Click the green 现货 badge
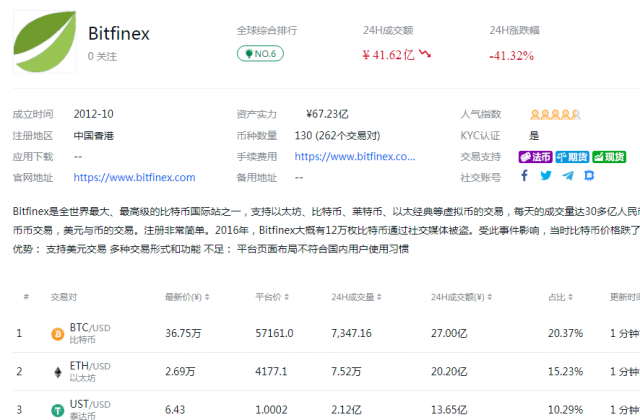Image resolution: width=640 pixels, height=420 pixels. pyautogui.click(x=609, y=156)
